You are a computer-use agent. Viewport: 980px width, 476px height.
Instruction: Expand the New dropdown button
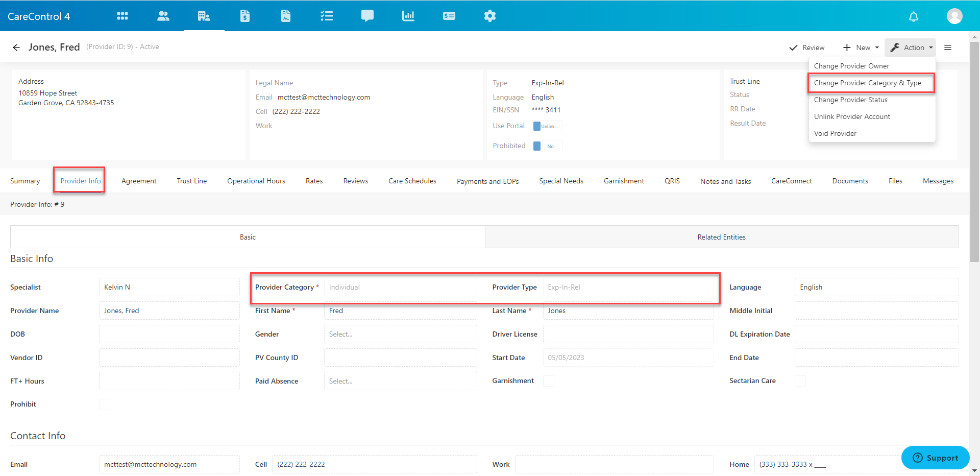[x=861, y=47]
